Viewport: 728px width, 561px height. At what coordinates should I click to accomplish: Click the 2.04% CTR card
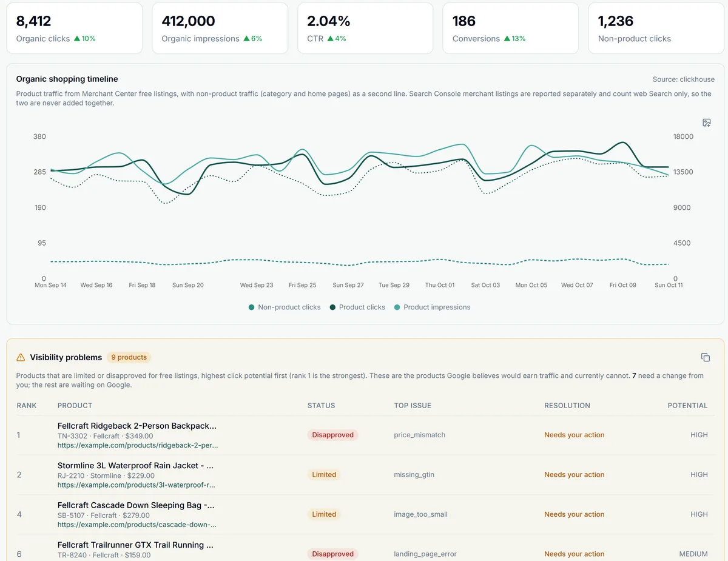(x=365, y=29)
